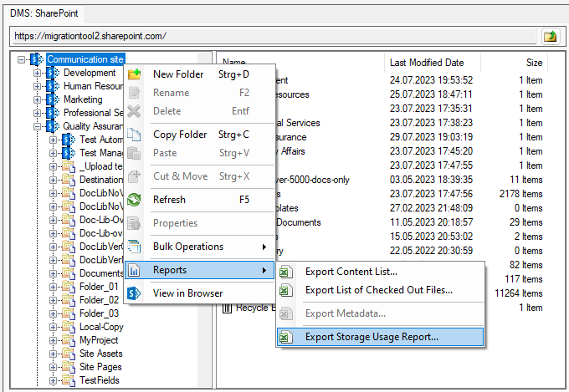Click the go-up folder button next to URL

550,36
